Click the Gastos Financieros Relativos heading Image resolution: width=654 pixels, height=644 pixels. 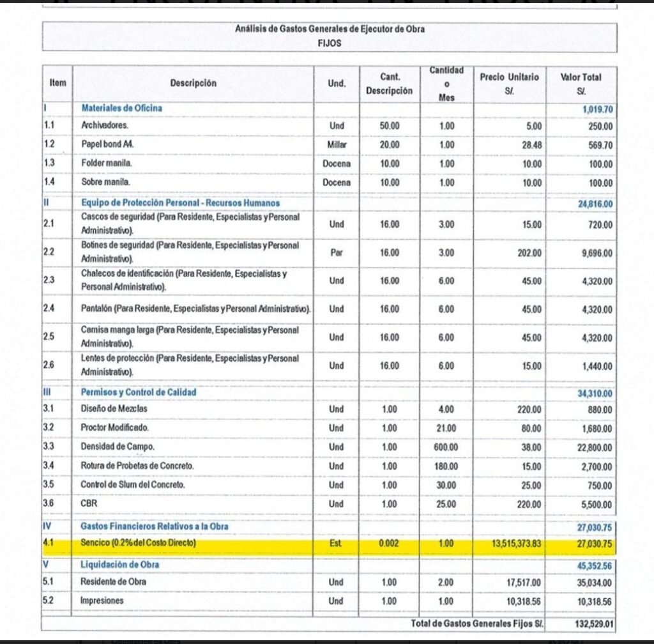[155, 526]
